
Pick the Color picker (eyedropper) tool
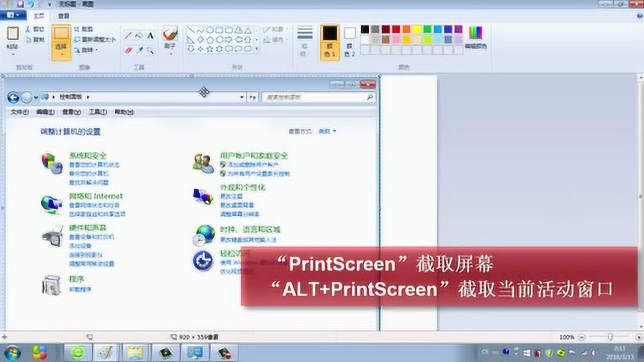pos(139,49)
